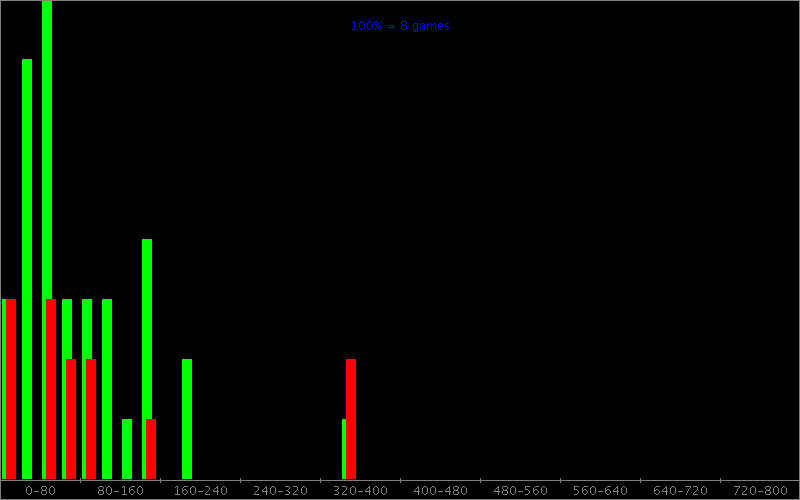Select the '240-320' axis label
800x500 pixels.
click(281, 491)
